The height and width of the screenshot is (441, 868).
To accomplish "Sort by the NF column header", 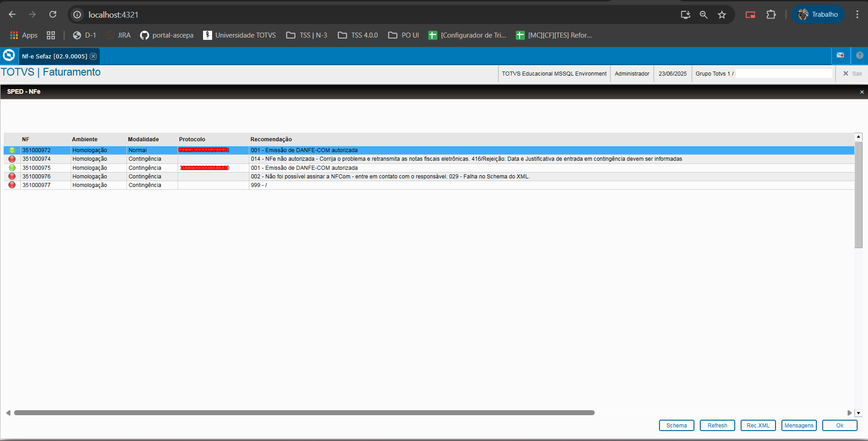I will pos(26,139).
